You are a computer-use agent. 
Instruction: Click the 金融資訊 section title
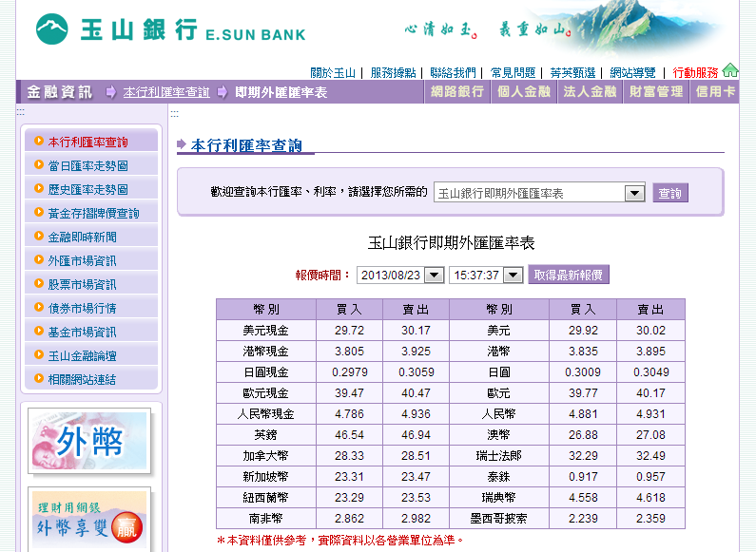point(59,91)
